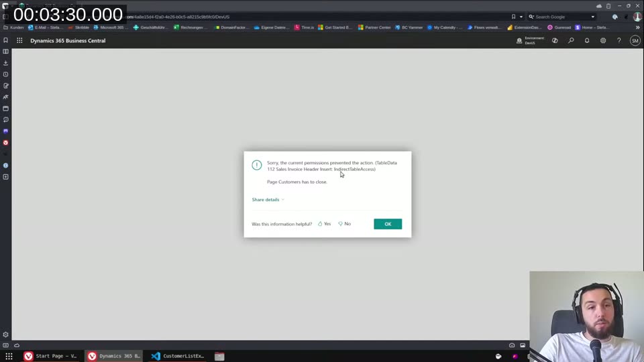Open the Microsoft 365 bookmark
The image size is (644, 362).
point(111,27)
